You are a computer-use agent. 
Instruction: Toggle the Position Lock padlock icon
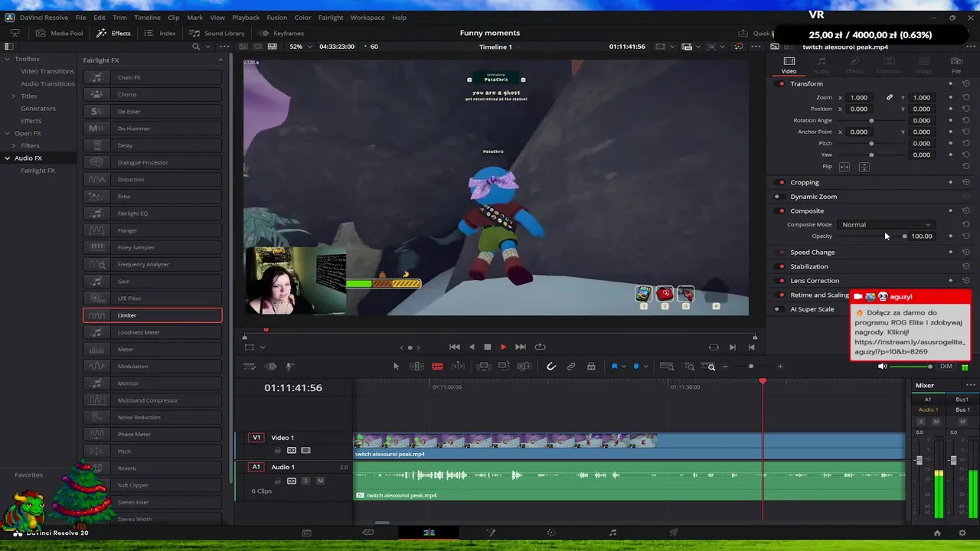[x=591, y=367]
